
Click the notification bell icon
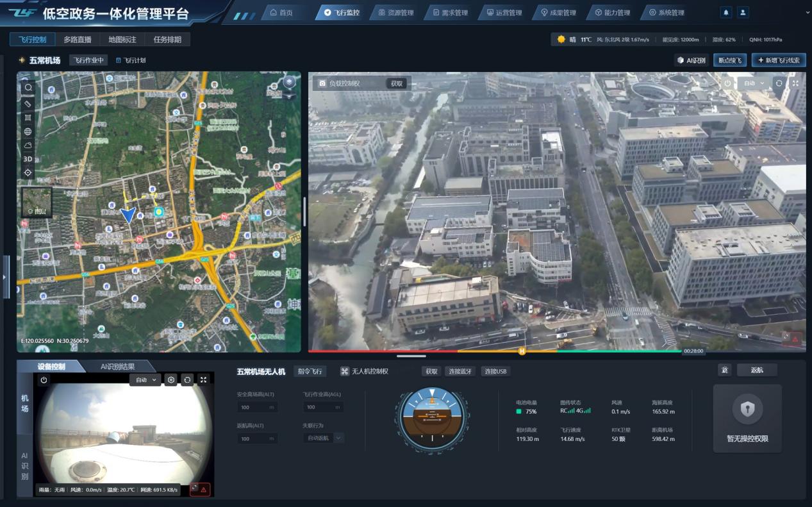click(726, 12)
